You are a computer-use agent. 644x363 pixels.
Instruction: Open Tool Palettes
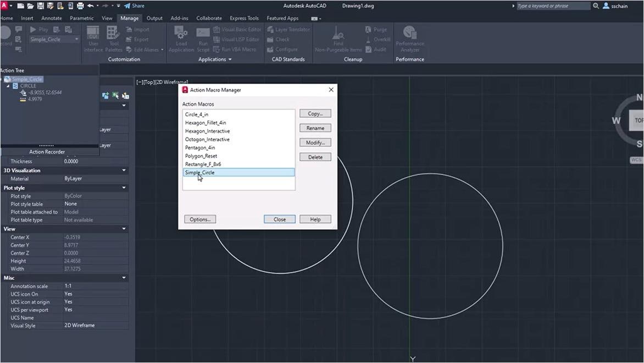point(113,40)
